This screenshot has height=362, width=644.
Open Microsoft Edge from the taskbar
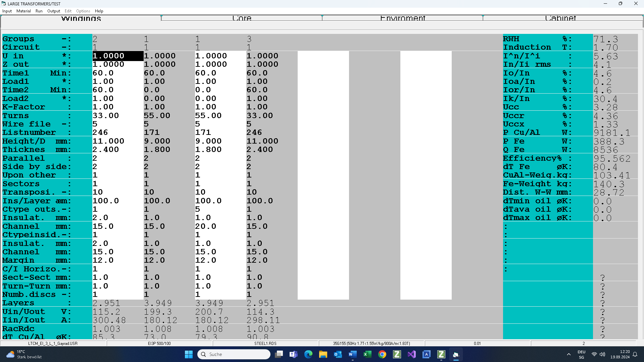(x=308, y=354)
